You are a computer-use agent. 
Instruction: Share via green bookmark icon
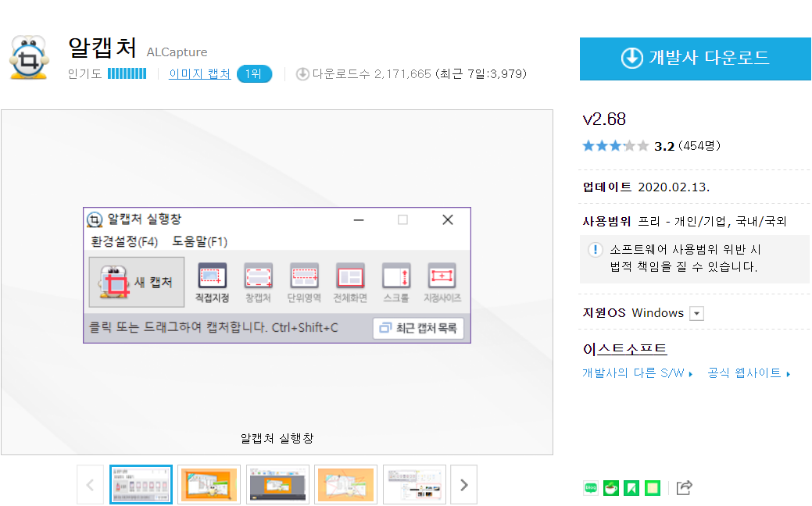[x=631, y=488]
